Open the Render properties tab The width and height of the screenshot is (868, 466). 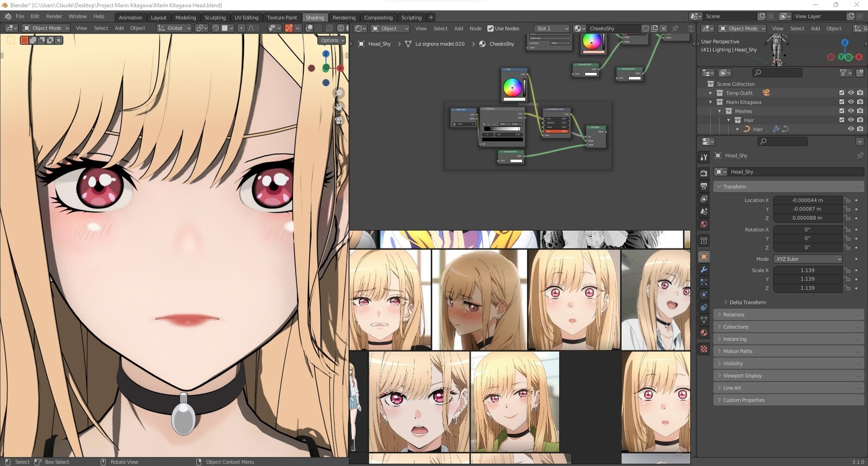pyautogui.click(x=704, y=173)
